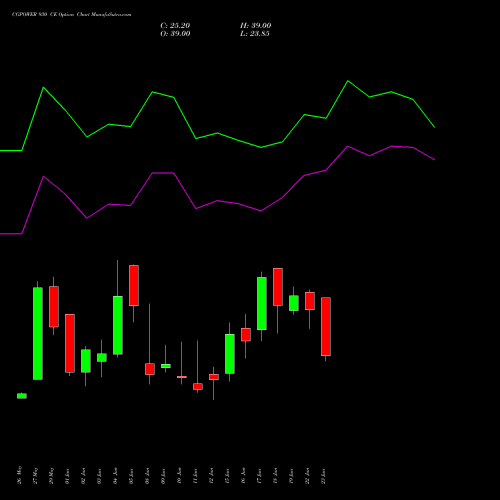Click the high value H: 39.00
The image size is (500, 500).
[255, 26]
